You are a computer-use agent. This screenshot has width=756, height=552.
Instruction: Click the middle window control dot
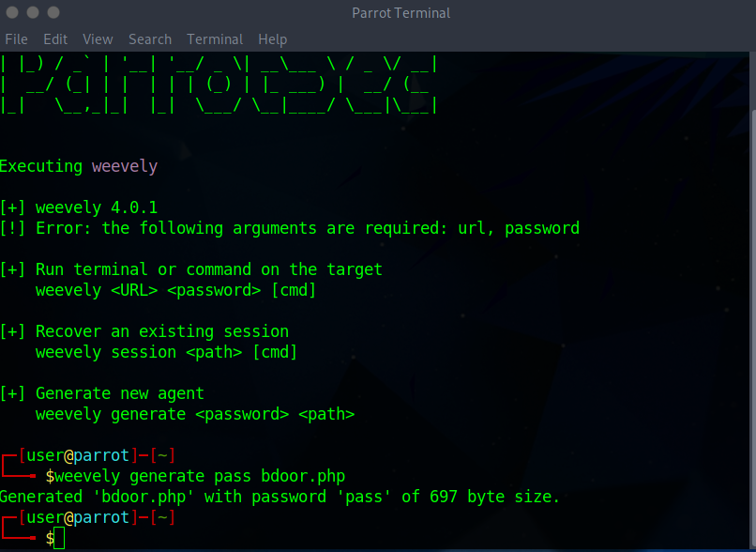31,12
